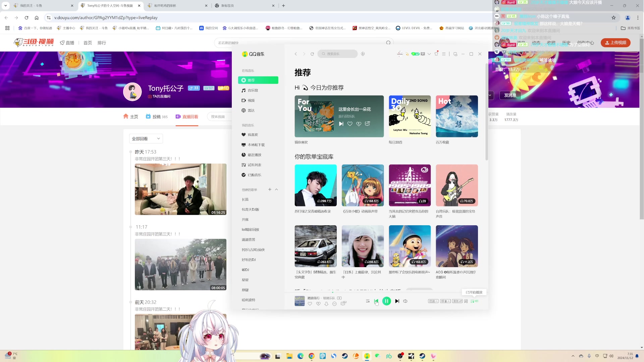Click the green VIP level badge
The image size is (644, 362).
[x=415, y=54]
